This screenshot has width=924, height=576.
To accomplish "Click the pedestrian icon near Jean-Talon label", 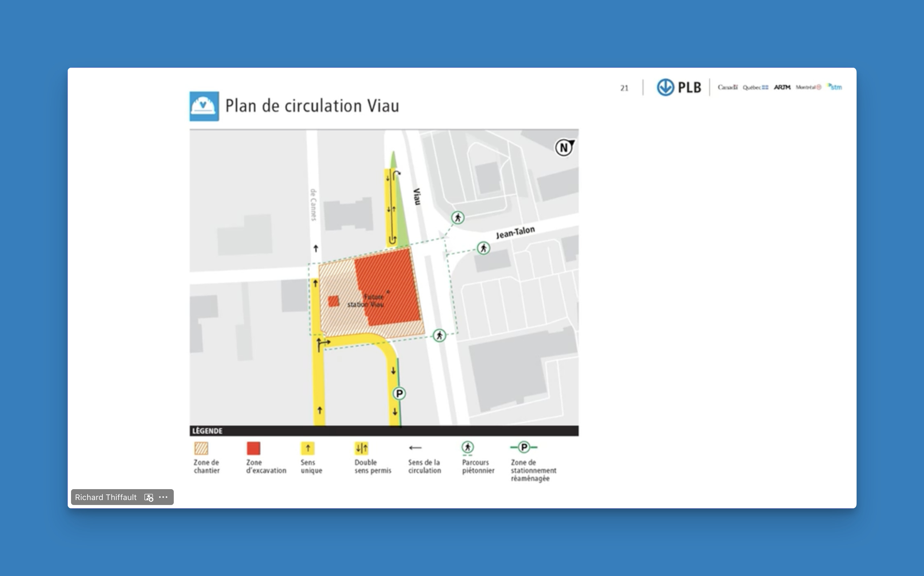I will [x=484, y=248].
